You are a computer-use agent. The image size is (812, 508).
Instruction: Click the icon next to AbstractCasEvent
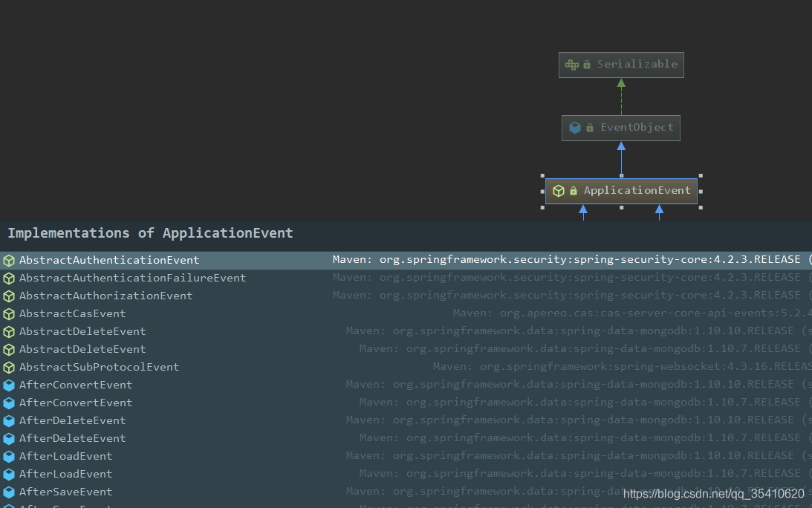(9, 314)
